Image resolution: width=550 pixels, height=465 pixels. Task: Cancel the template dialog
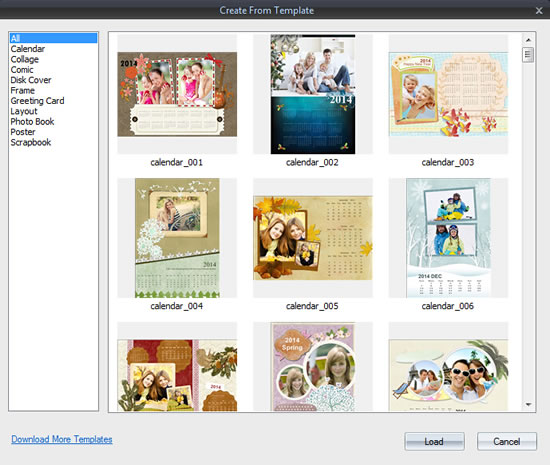click(507, 441)
